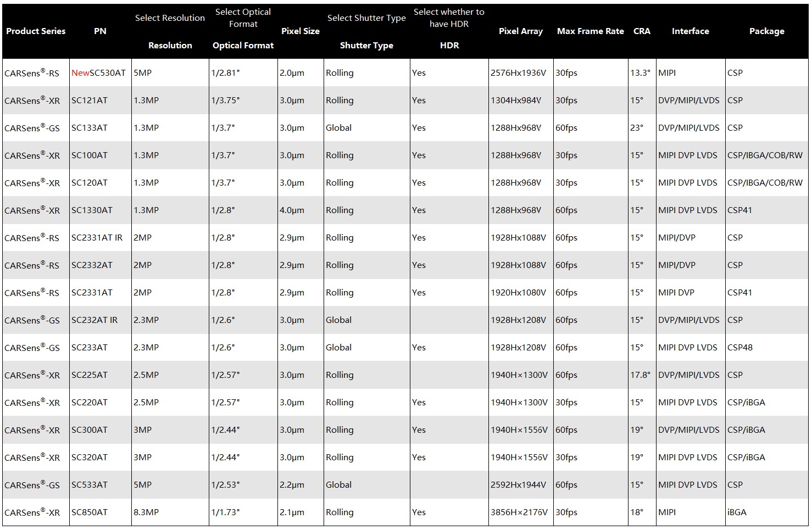
Task: Open part number SC121AT
Action: click(x=90, y=100)
